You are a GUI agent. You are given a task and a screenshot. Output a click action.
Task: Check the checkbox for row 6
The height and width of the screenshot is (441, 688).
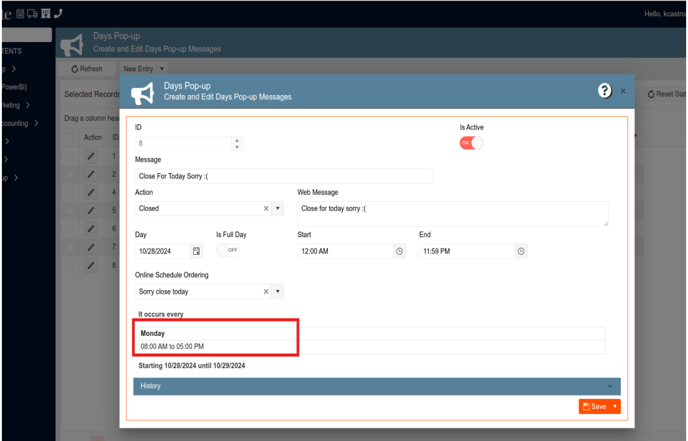pos(70,229)
